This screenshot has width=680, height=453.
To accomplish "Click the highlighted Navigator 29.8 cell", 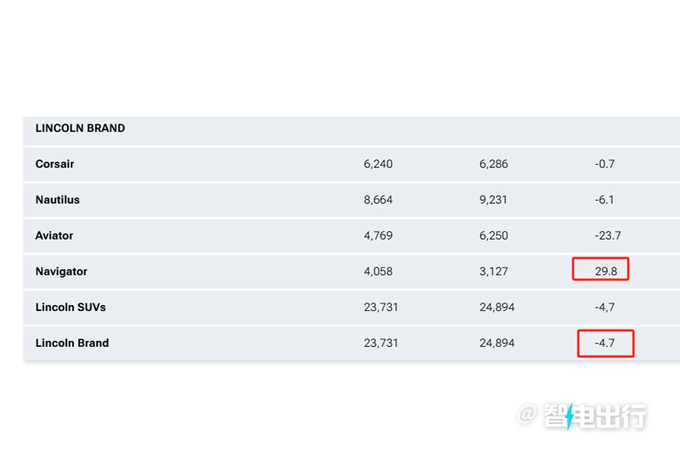I will 601,269.
